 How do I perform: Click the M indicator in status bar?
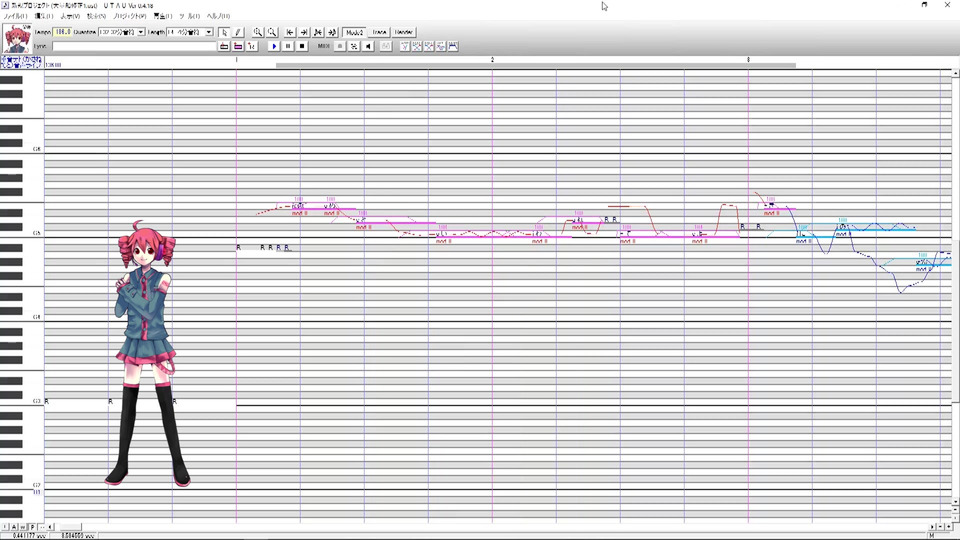point(932,536)
